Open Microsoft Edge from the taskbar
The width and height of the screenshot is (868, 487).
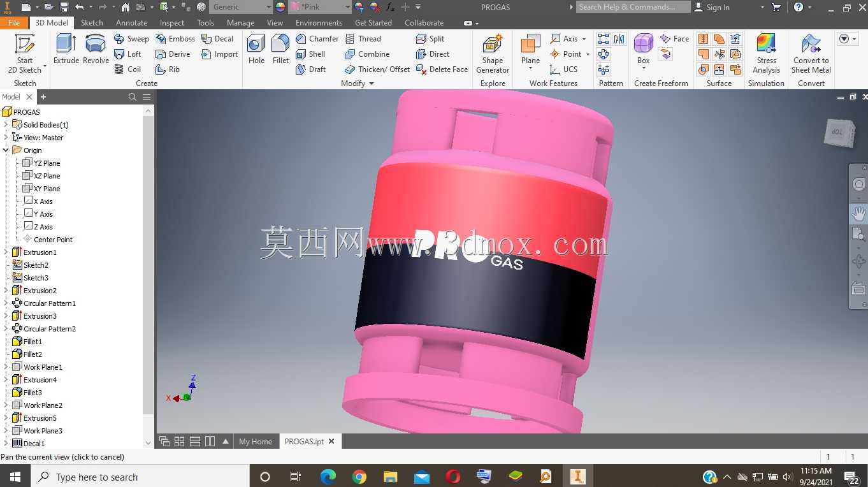click(x=328, y=477)
